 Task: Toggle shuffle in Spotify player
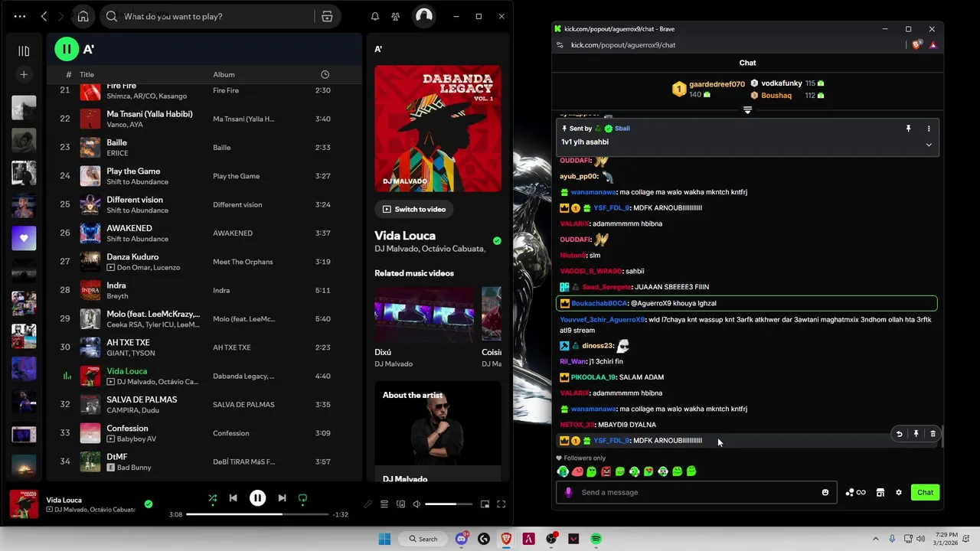click(212, 498)
